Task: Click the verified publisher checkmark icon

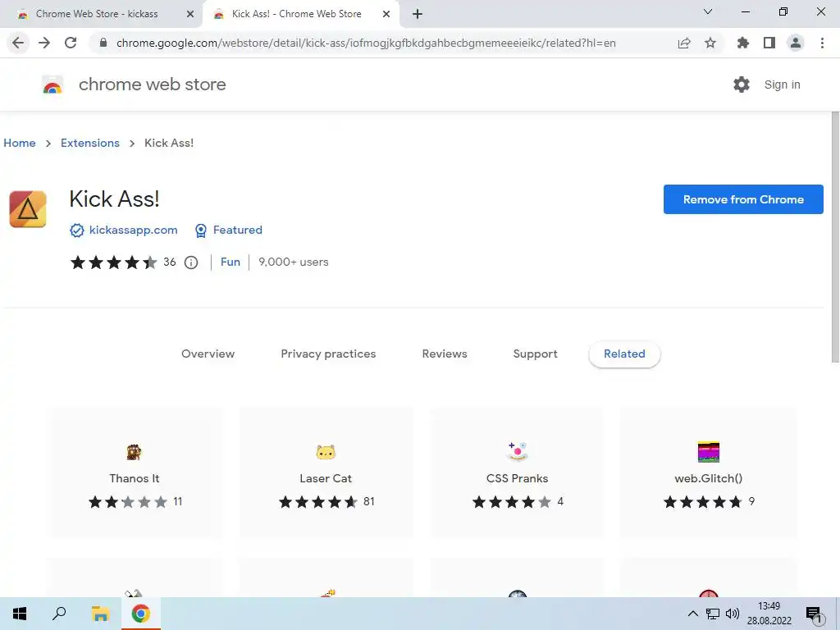Action: [x=77, y=231]
